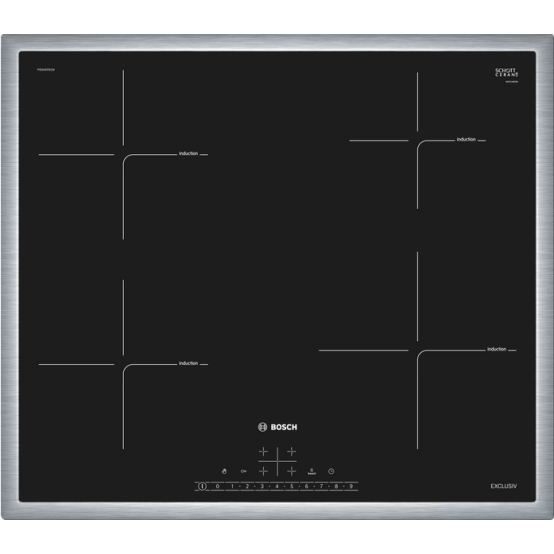Set power level to 7 on slider
Screen dimensions: 554x554
[321, 486]
